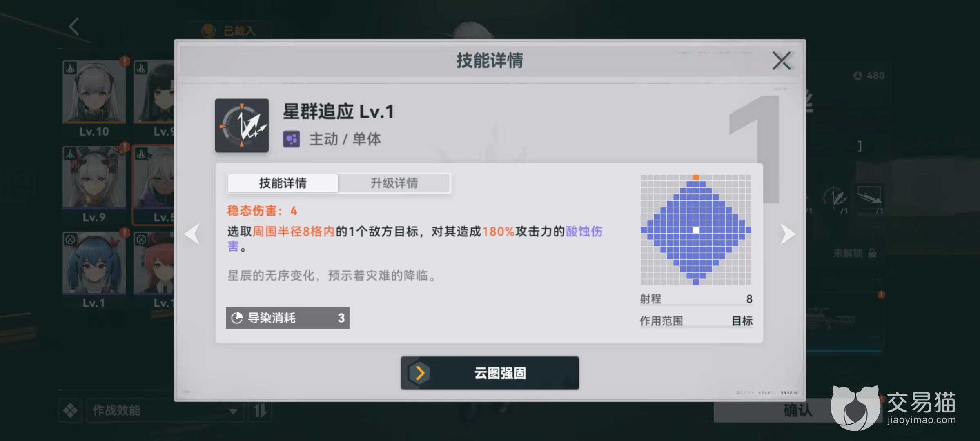Screen dimensions: 980x441
Task: Switch to the 升级详情 tab
Action: click(394, 183)
